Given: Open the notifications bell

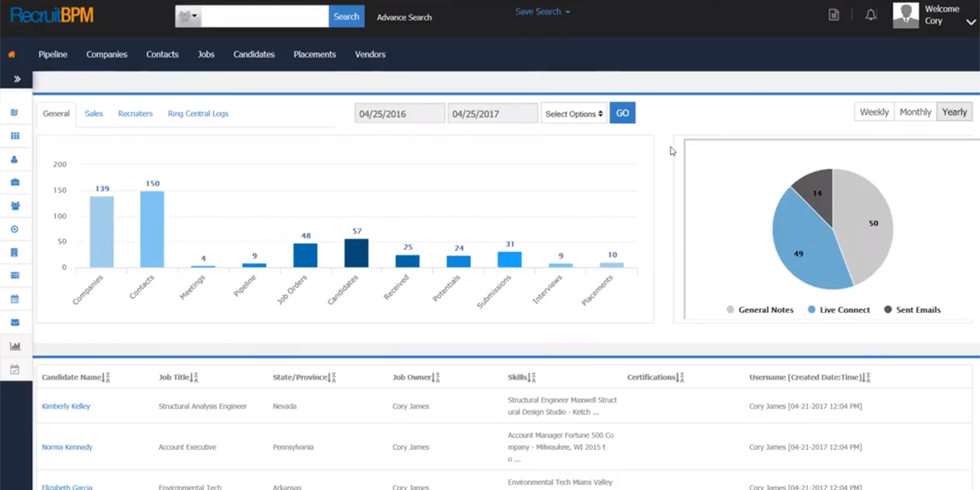Looking at the screenshot, I should (871, 15).
